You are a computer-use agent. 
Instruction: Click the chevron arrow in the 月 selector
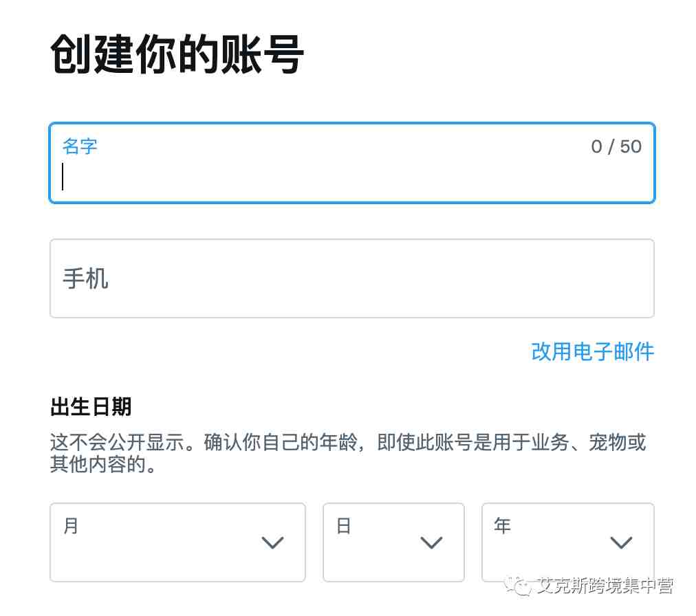[272, 542]
